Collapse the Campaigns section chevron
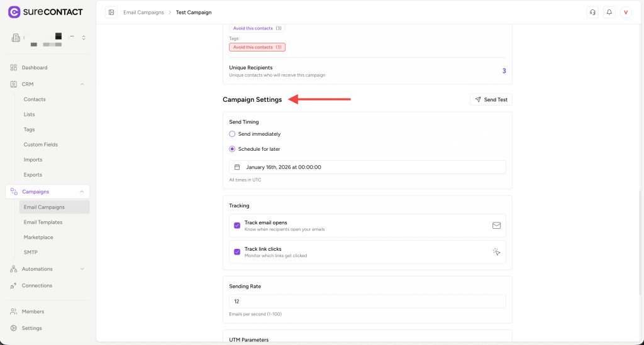The width and height of the screenshot is (644, 345). pos(82,192)
